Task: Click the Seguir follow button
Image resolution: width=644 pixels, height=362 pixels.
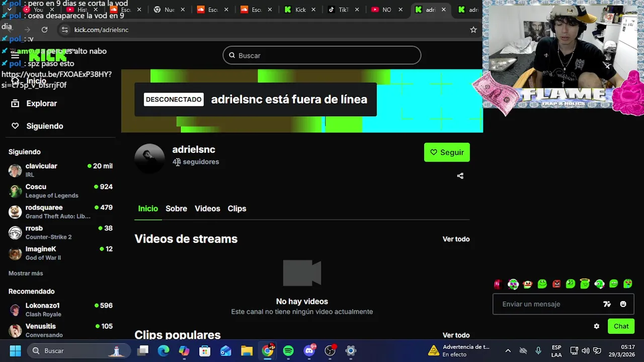Action: click(x=447, y=152)
